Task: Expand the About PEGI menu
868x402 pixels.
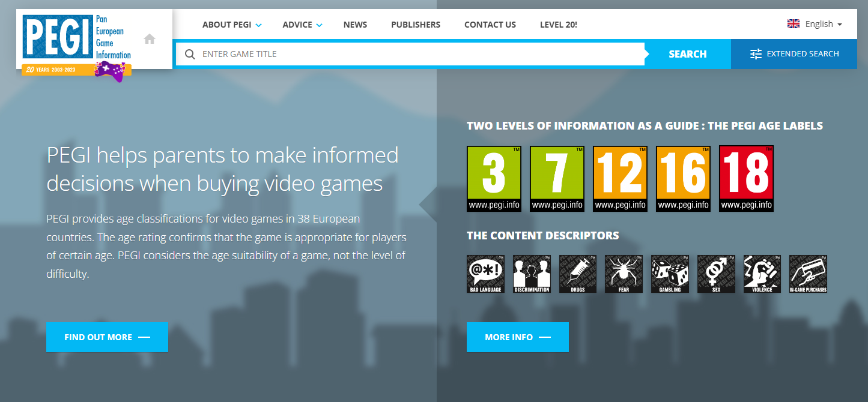Action: coord(232,25)
